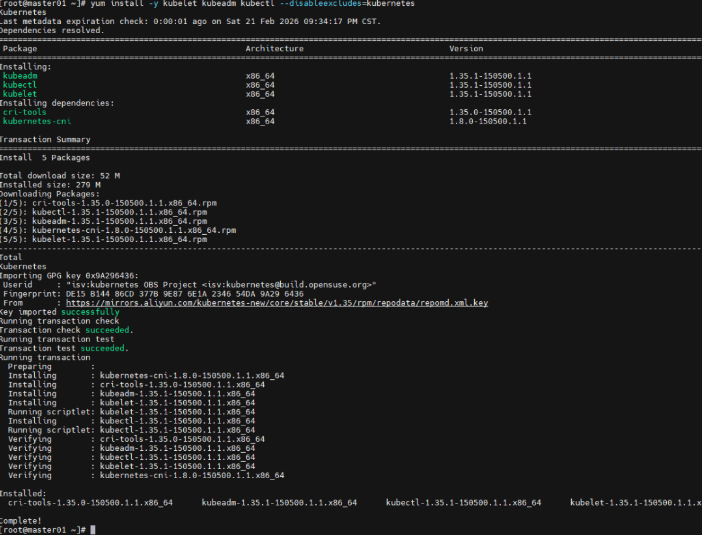Click the 1.8.0-150500.1.1 version value
This screenshot has height=535, width=702.
click(x=484, y=121)
